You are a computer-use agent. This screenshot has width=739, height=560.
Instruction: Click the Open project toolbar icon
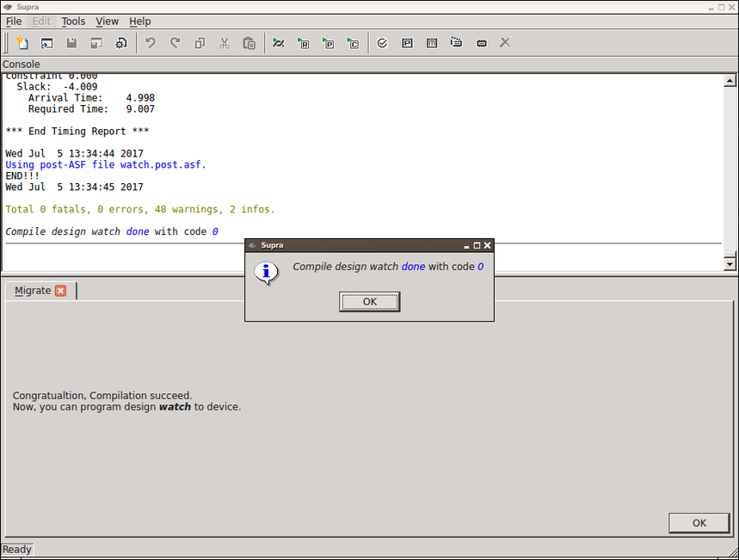(x=46, y=43)
